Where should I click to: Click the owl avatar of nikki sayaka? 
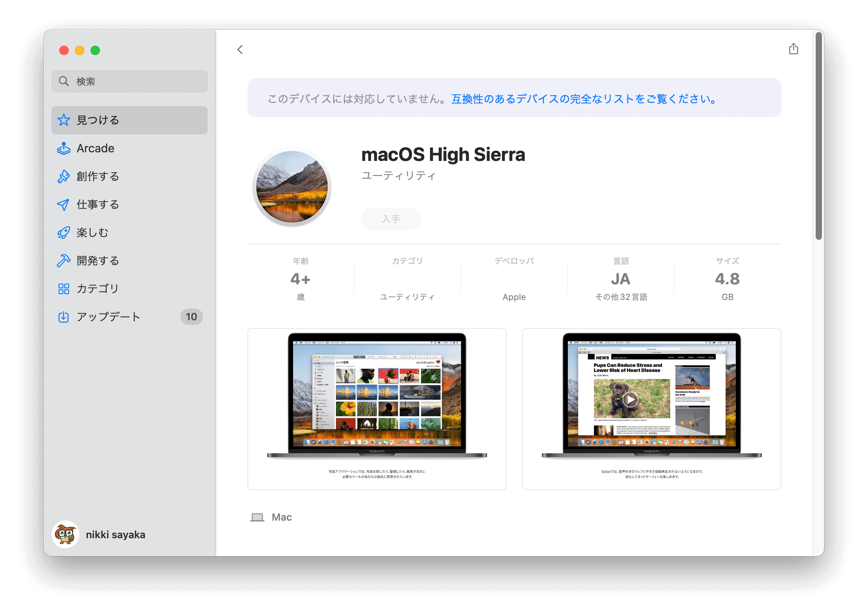pos(66,534)
